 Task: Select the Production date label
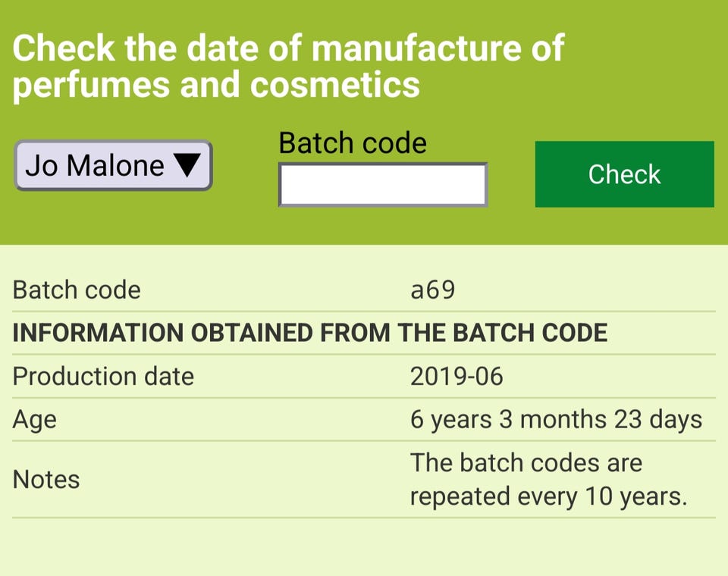[x=103, y=376]
